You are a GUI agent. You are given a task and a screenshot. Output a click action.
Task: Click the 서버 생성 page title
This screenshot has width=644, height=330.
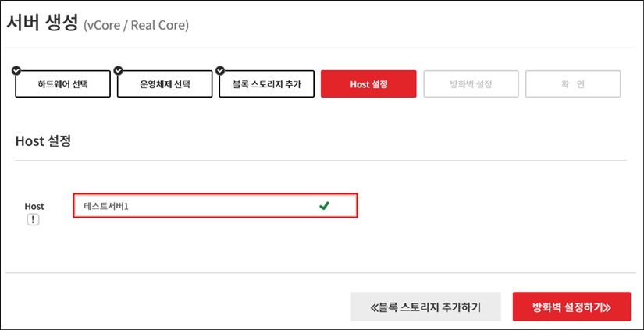[x=42, y=23]
